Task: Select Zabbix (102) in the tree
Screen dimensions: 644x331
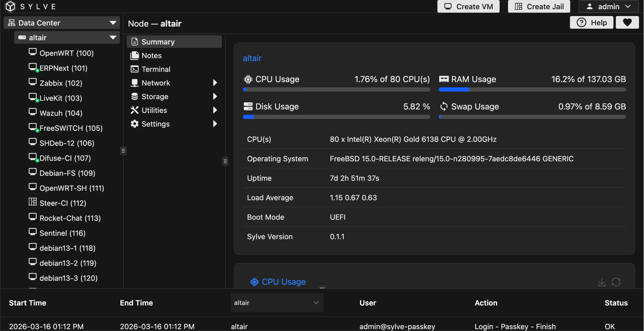Action: [x=61, y=83]
